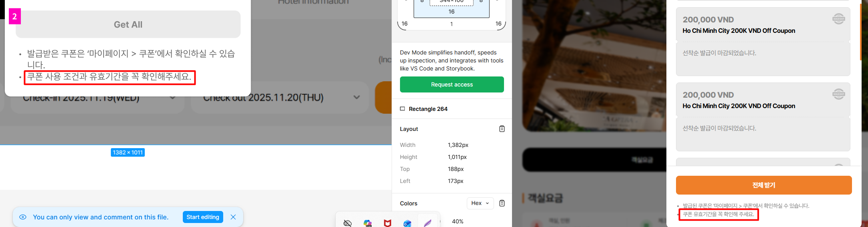Click second coupon's 선착순 발급이 마감되었습니다 notice
This screenshot has width=868, height=227.
[x=719, y=128]
